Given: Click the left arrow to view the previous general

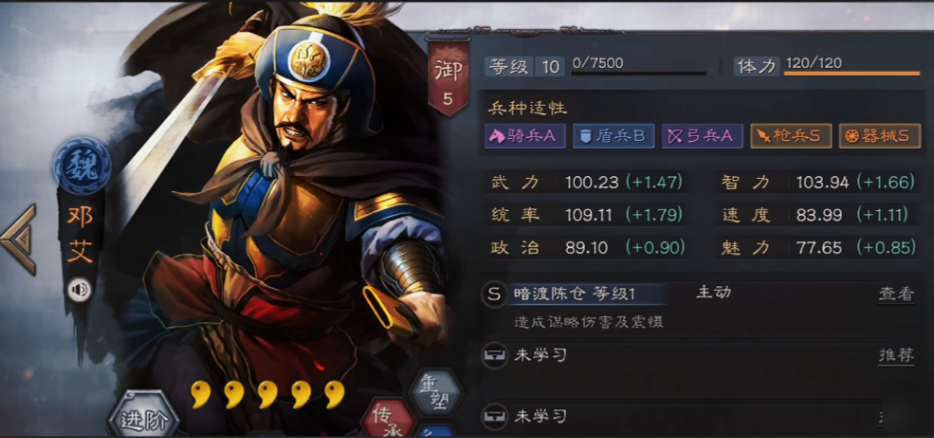Looking at the screenshot, I should tap(19, 238).
